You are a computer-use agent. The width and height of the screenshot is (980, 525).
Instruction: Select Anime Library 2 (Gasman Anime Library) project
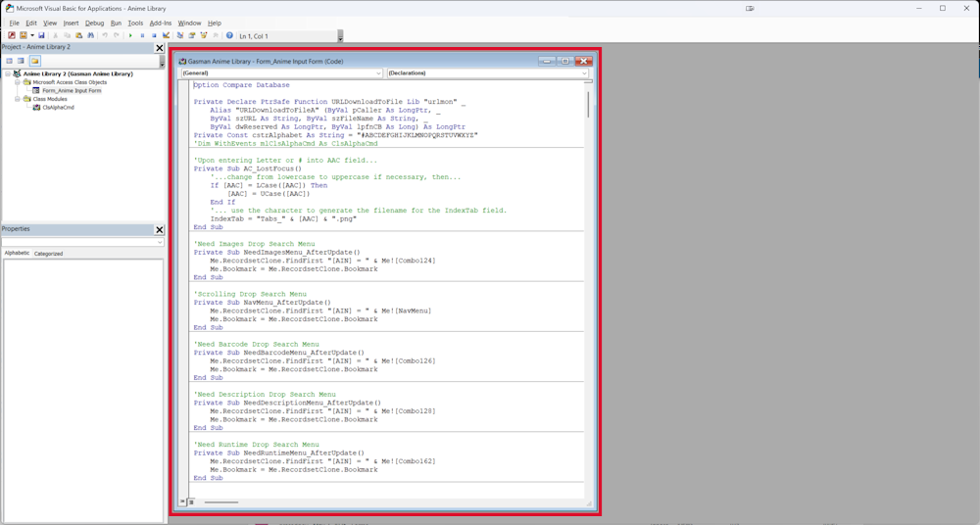[x=78, y=73]
